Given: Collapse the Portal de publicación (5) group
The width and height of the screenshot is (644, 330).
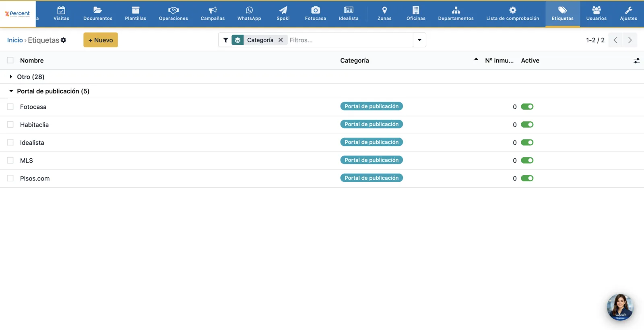Looking at the screenshot, I should click(11, 91).
